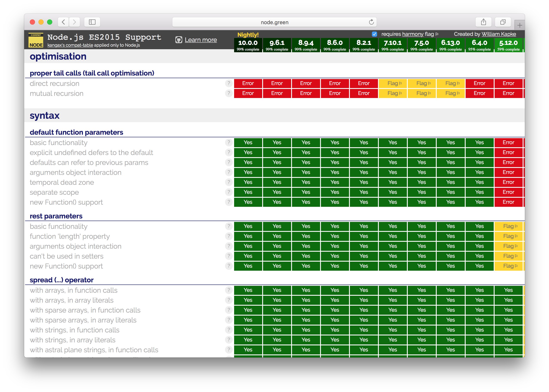The width and height of the screenshot is (549, 392).
Task: Open help for strings in array literals row
Action: click(228, 340)
